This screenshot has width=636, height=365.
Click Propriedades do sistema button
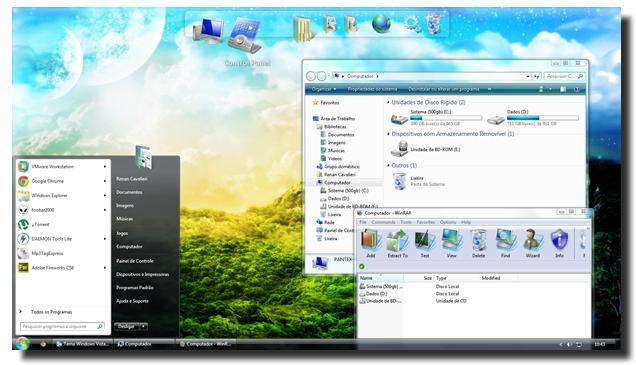372,89
